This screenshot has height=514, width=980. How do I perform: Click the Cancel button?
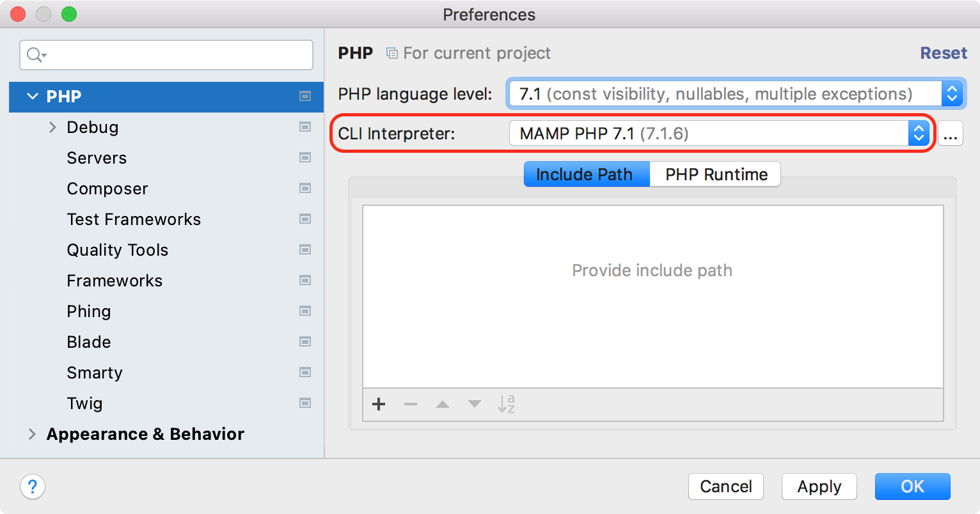tap(726, 487)
